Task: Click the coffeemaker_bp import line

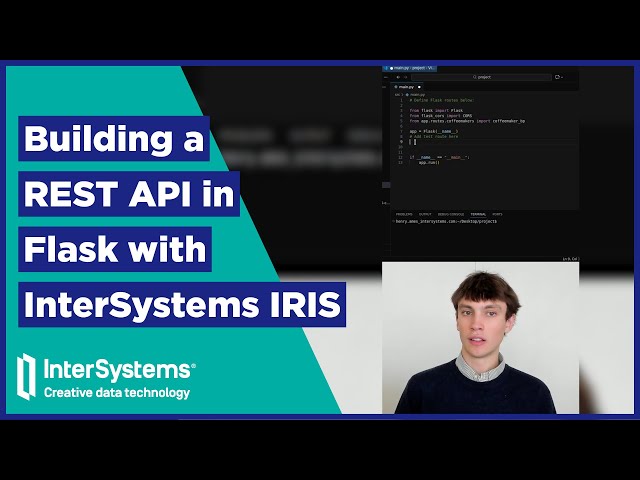Action: [467, 121]
